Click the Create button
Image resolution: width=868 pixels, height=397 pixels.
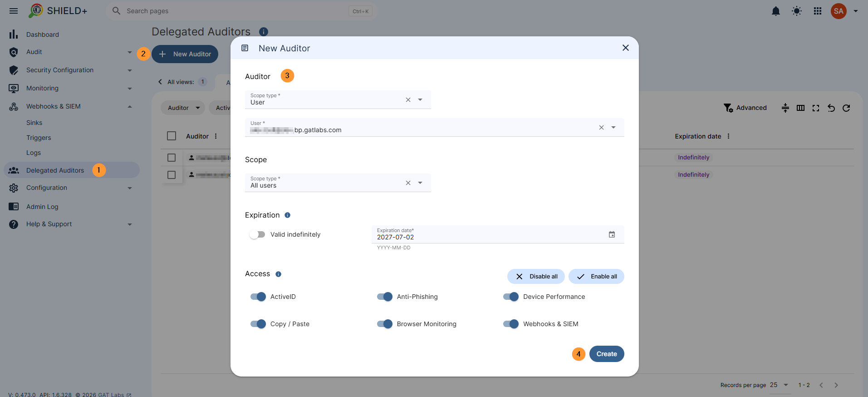607,354
